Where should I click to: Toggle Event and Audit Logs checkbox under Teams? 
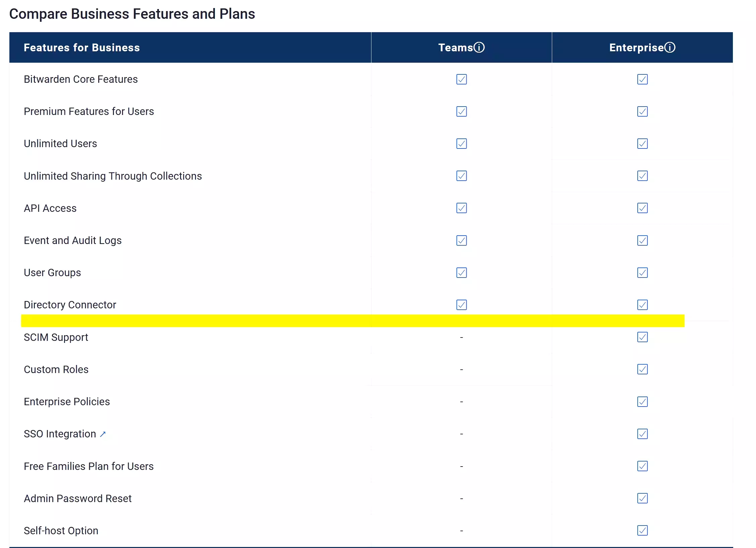(x=461, y=240)
